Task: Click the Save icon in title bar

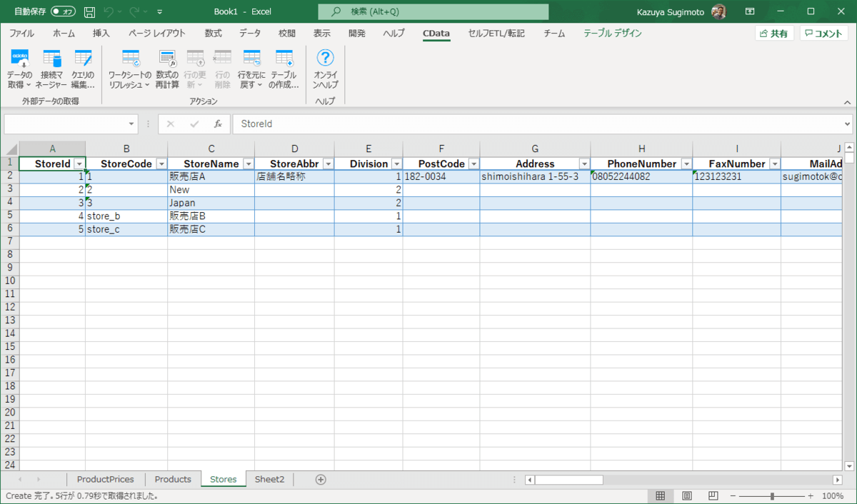Action: click(89, 12)
